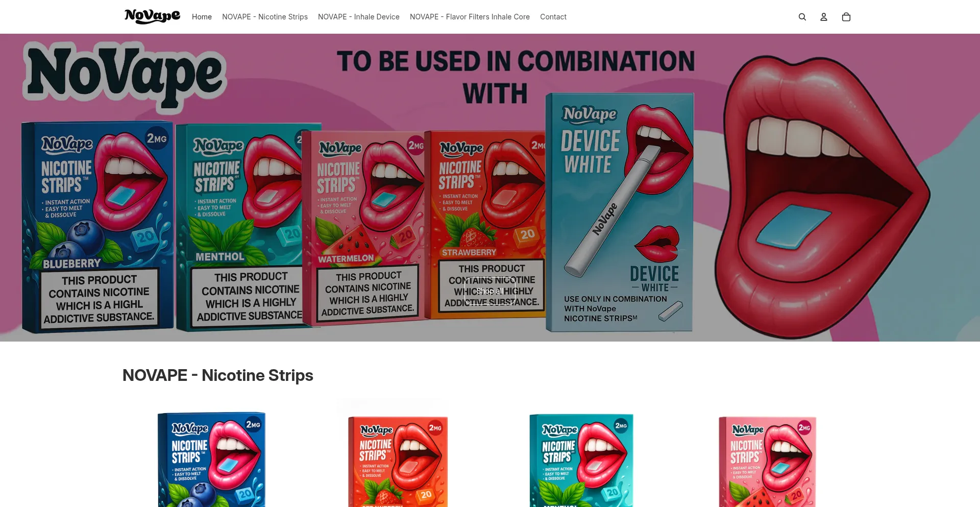Viewport: 980px width, 507px height.
Task: Open NOVAPE - Nicotine Strips menu link
Action: [265, 17]
